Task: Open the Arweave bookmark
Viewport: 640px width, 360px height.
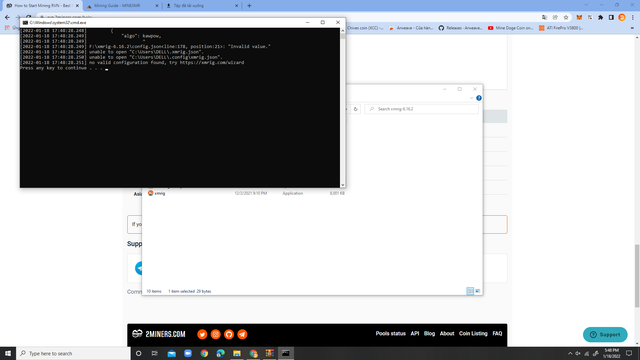Action: (x=411, y=28)
